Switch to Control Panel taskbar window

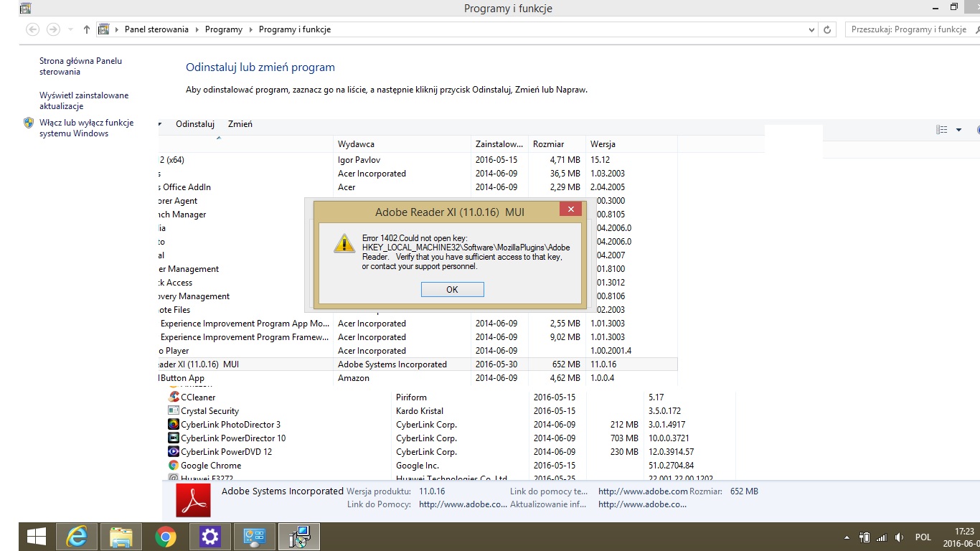(x=255, y=536)
